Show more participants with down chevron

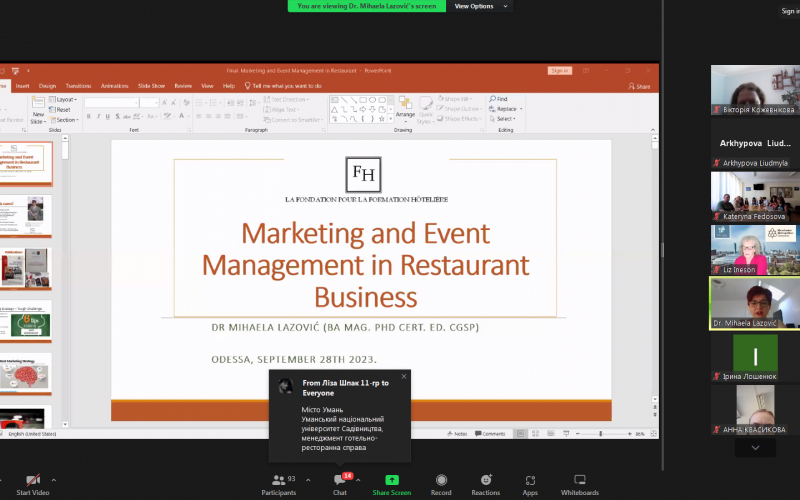pos(756,447)
